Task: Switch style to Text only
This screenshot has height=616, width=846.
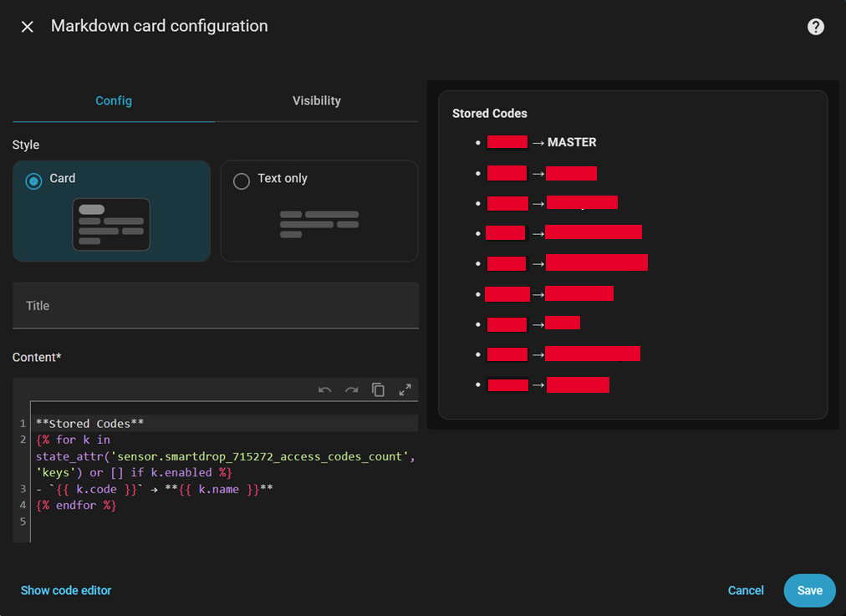Action: [x=242, y=179]
